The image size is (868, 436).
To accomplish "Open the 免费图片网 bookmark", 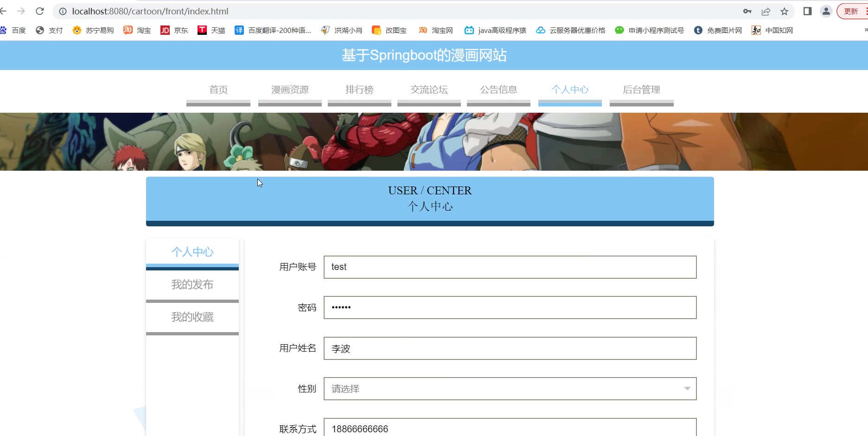I will click(x=718, y=30).
